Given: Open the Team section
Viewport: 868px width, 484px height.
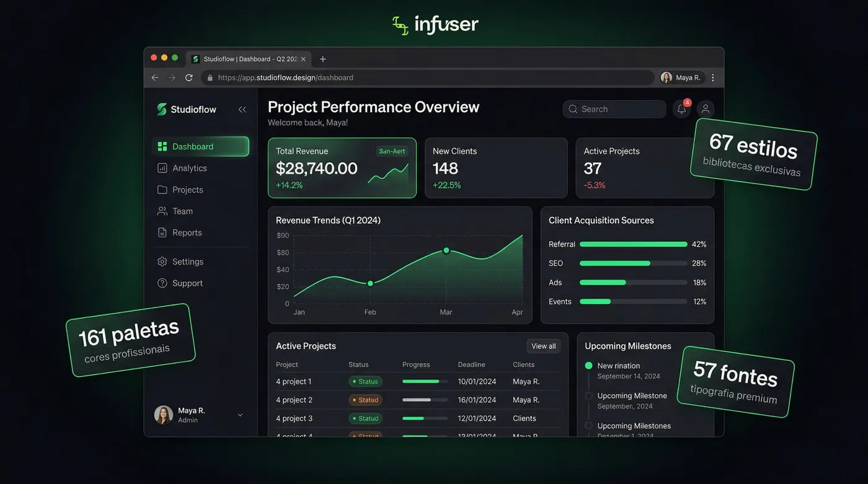Looking at the screenshot, I should tap(182, 211).
